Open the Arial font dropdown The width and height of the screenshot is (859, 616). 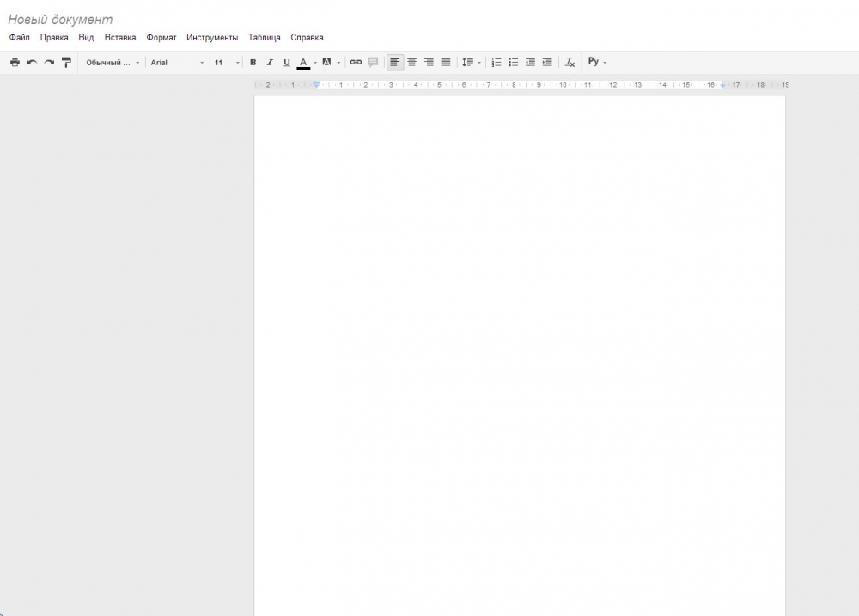coord(178,63)
